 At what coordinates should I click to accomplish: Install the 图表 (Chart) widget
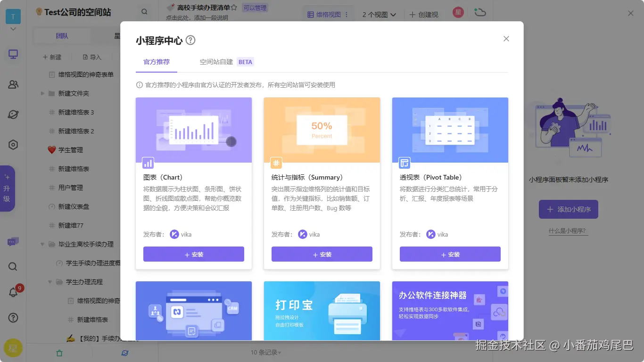coord(194,254)
